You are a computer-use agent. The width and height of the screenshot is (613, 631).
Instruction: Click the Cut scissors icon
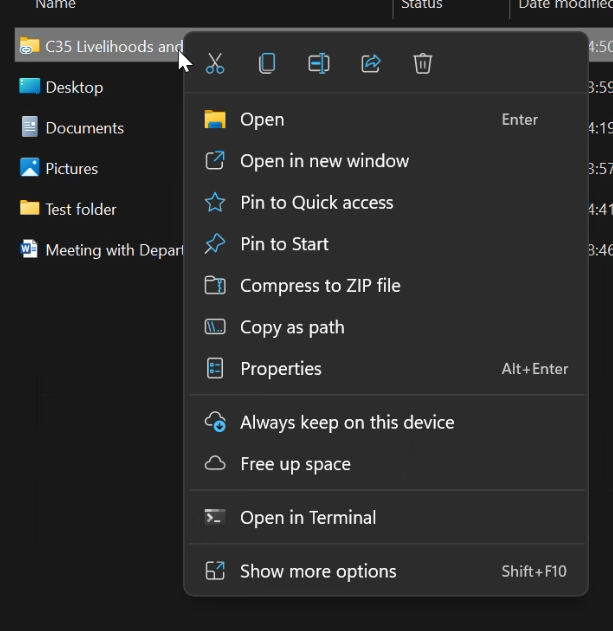point(215,64)
